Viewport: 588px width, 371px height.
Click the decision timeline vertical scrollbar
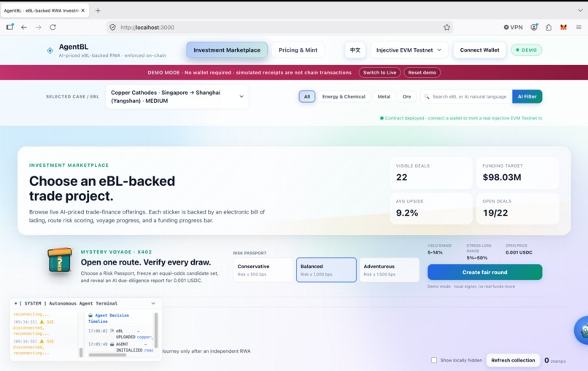point(156,329)
